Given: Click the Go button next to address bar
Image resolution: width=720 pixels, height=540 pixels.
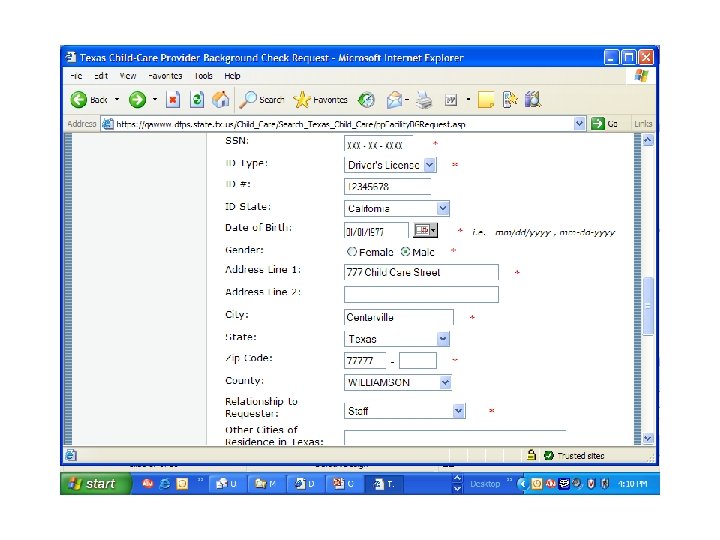Looking at the screenshot, I should coord(604,124).
